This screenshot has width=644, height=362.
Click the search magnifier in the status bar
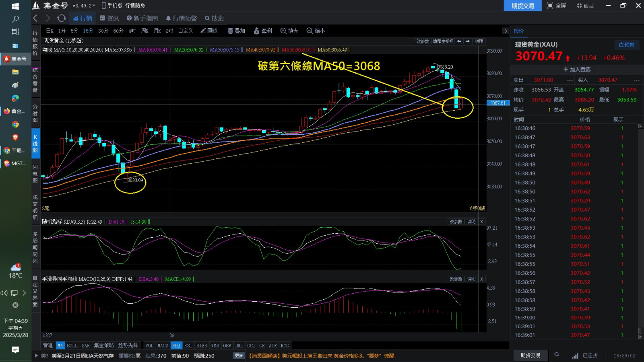click(557, 355)
